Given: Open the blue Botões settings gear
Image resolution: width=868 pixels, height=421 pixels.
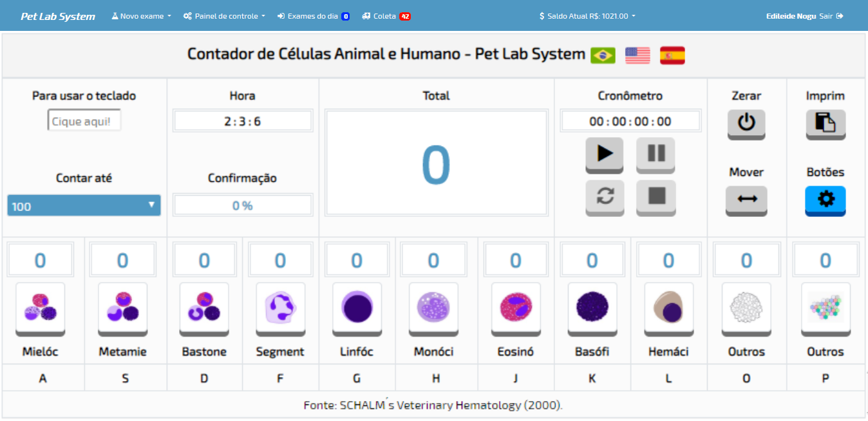Looking at the screenshot, I should [x=826, y=200].
